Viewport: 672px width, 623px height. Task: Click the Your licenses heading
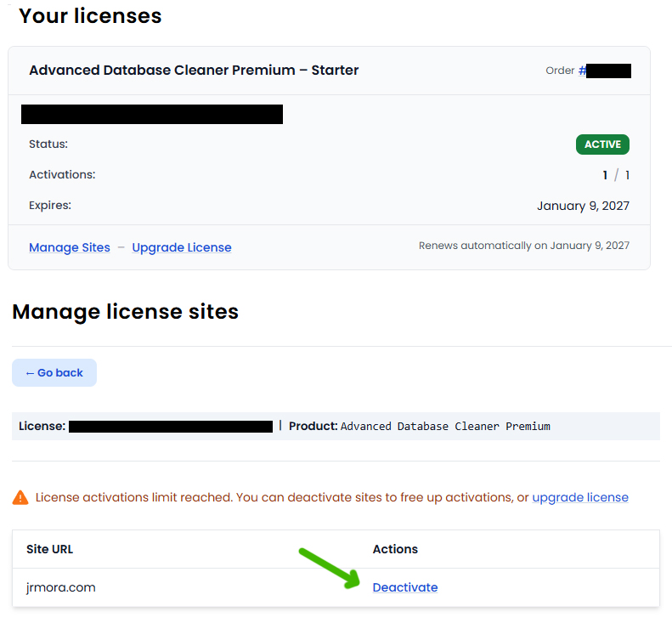(90, 16)
